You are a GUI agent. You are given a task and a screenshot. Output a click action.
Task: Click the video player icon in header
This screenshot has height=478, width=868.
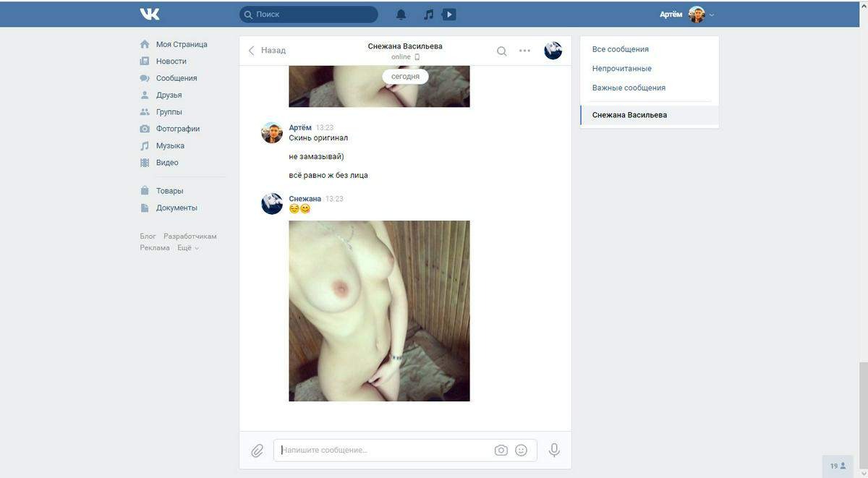[x=448, y=14]
